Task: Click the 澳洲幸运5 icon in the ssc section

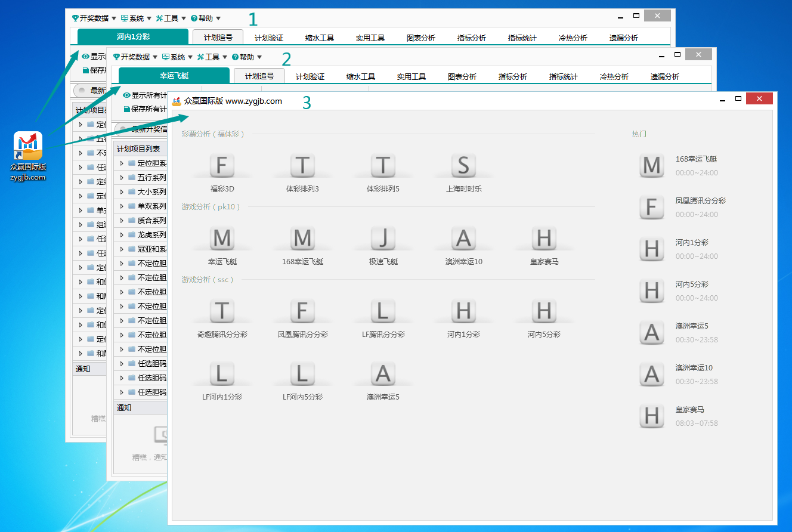Action: coord(383,374)
